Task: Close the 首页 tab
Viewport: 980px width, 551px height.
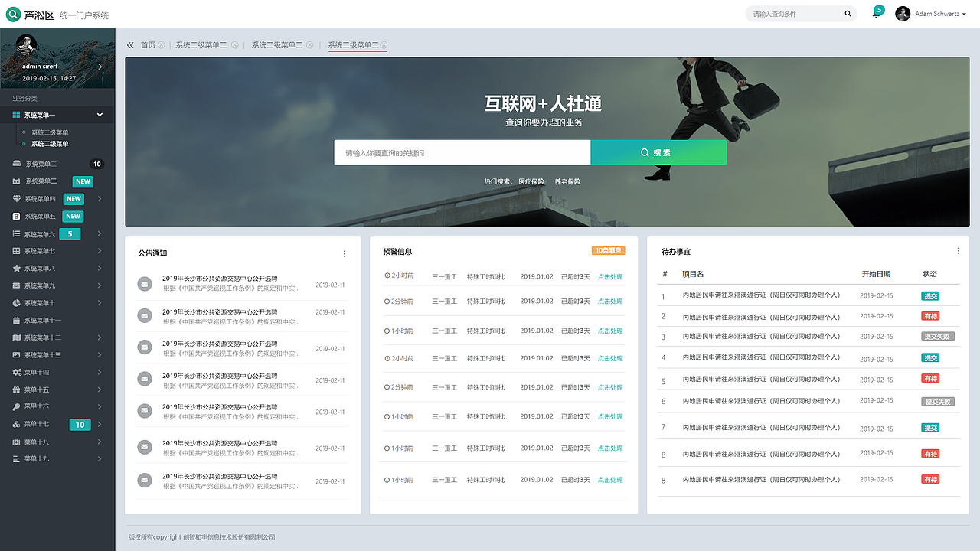Action: (162, 45)
